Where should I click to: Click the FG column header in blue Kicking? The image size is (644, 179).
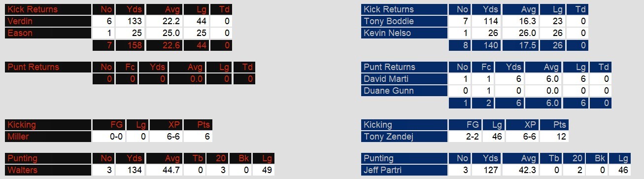pyautogui.click(x=465, y=125)
